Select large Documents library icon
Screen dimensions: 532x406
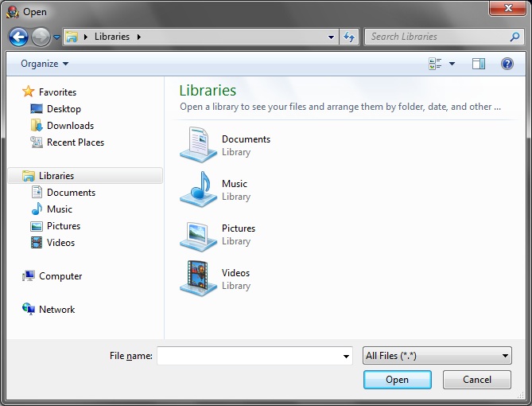(199, 144)
